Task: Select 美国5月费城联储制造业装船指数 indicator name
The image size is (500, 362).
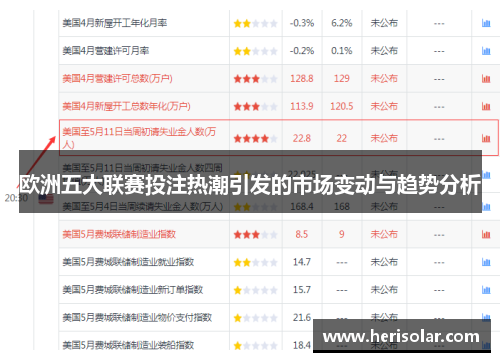Action: pos(128,345)
